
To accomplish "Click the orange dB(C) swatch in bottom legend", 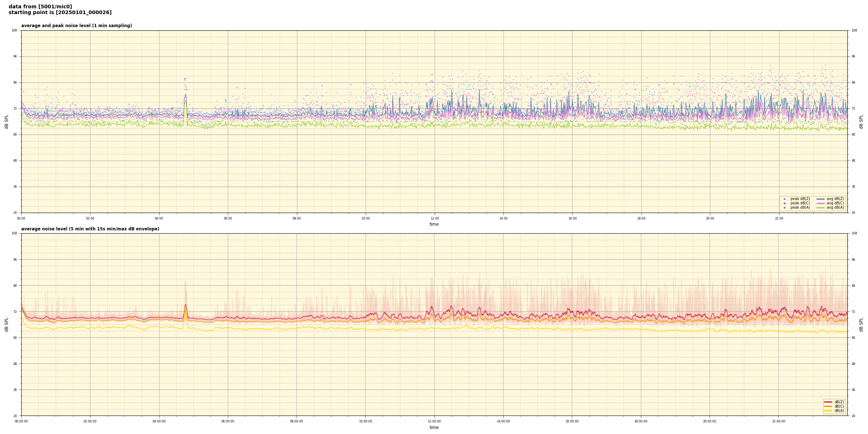I will (828, 406).
